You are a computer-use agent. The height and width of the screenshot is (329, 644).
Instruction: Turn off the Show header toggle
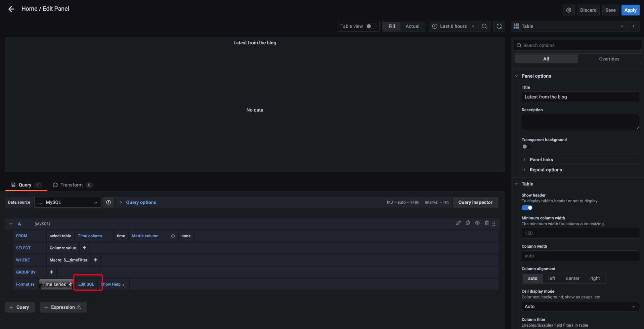(526, 207)
